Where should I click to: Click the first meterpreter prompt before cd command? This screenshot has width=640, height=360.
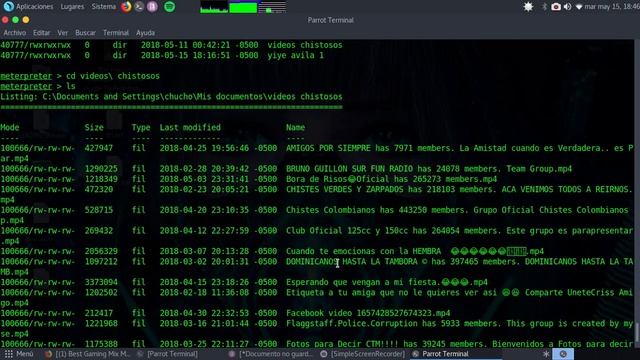[26, 76]
